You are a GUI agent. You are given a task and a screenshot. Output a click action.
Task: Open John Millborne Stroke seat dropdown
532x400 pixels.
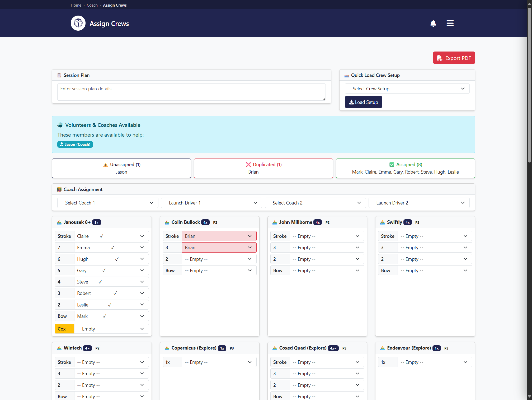[327, 236]
